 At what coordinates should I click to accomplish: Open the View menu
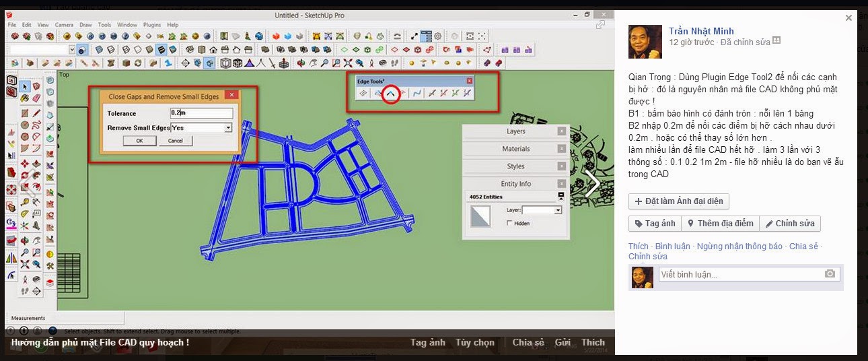coord(43,25)
